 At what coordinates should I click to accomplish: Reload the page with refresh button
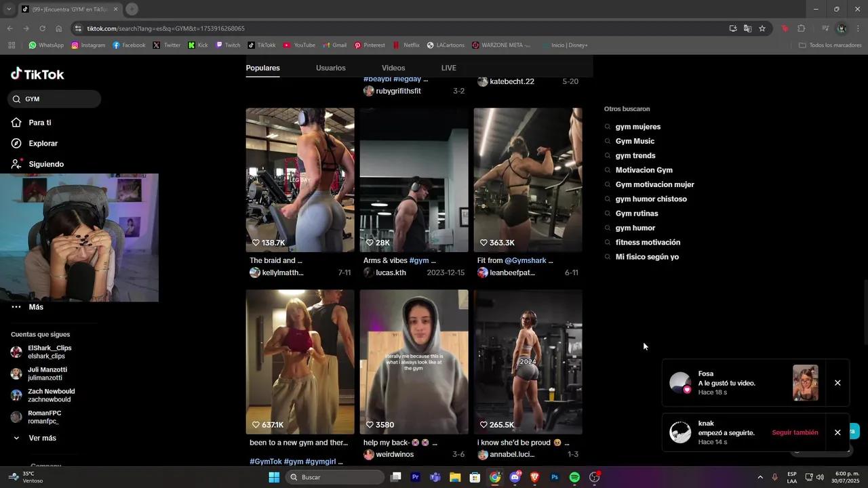click(x=42, y=28)
